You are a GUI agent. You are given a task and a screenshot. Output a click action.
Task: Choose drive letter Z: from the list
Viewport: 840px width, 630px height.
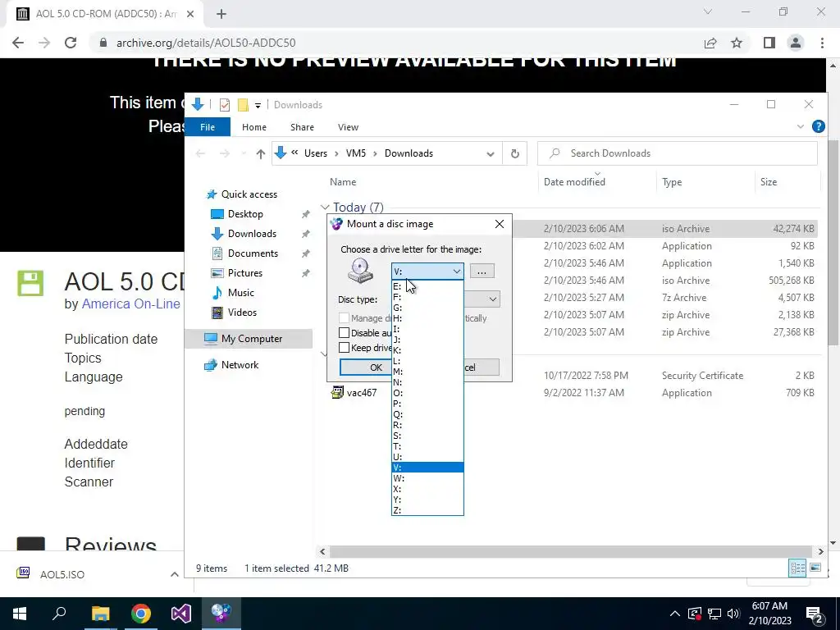coord(427,510)
